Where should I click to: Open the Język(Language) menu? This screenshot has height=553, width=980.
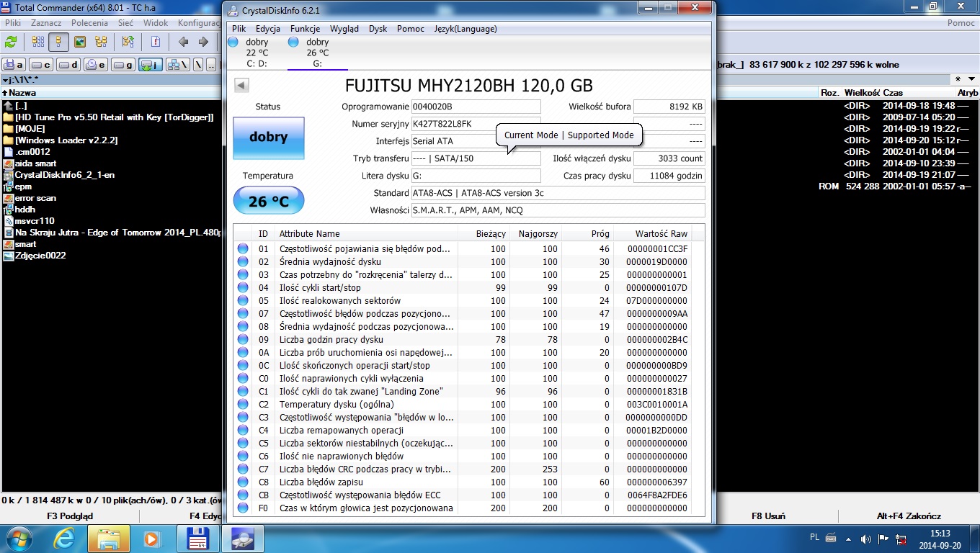(x=465, y=29)
